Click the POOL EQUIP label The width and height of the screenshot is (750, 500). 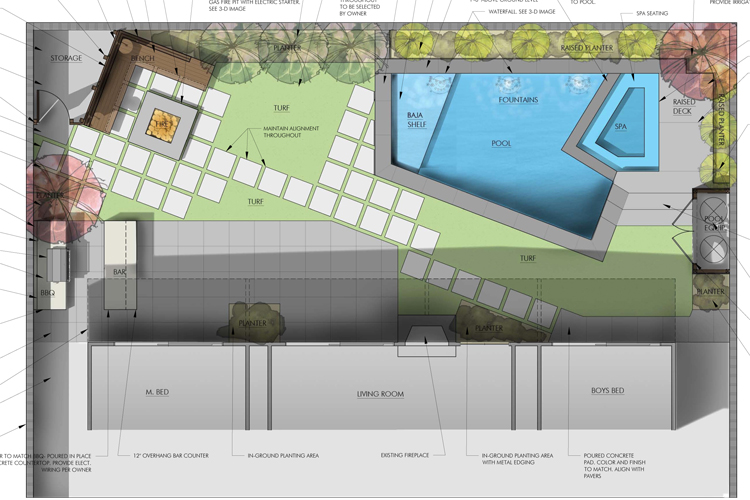[x=714, y=223]
